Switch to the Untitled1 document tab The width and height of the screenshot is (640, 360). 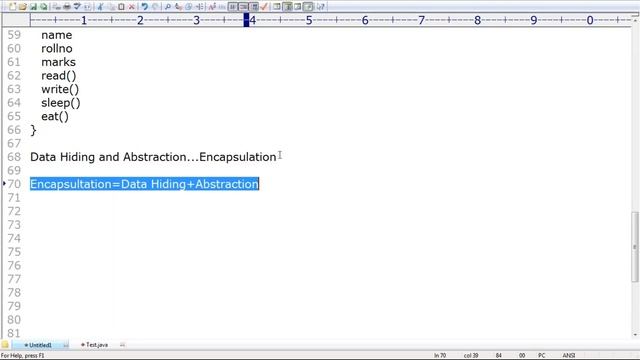pos(40,345)
